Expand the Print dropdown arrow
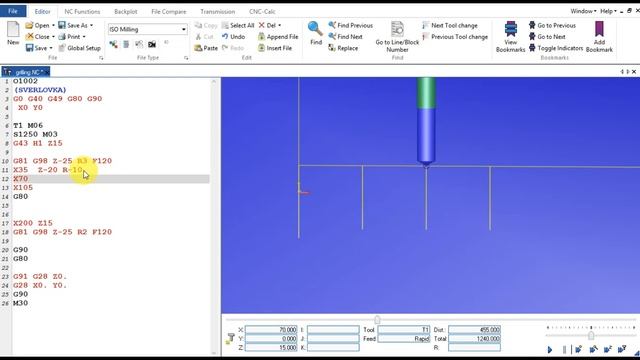Viewport: 640px width, 360px height. tap(84, 37)
